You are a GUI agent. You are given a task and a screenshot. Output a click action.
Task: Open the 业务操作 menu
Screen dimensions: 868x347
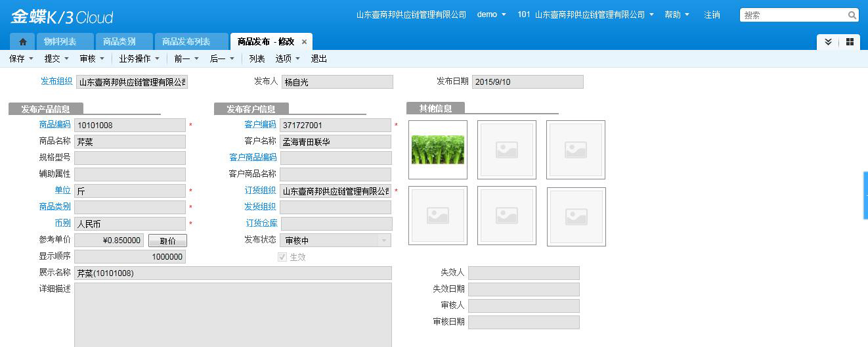click(139, 58)
